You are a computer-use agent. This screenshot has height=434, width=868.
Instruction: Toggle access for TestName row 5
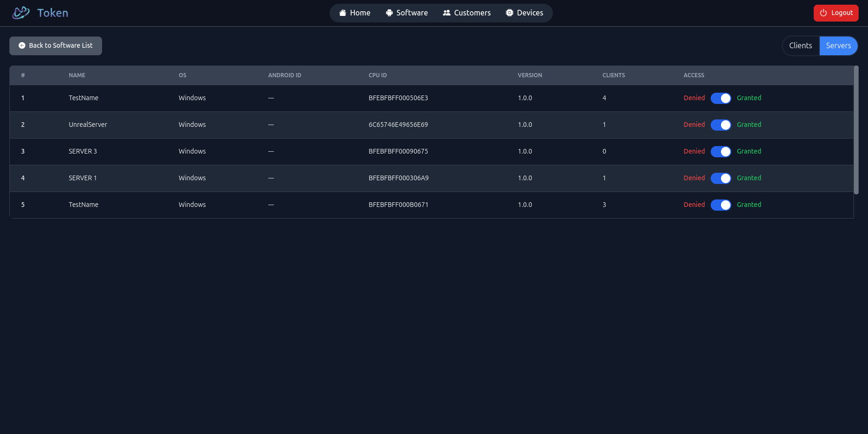(721, 205)
